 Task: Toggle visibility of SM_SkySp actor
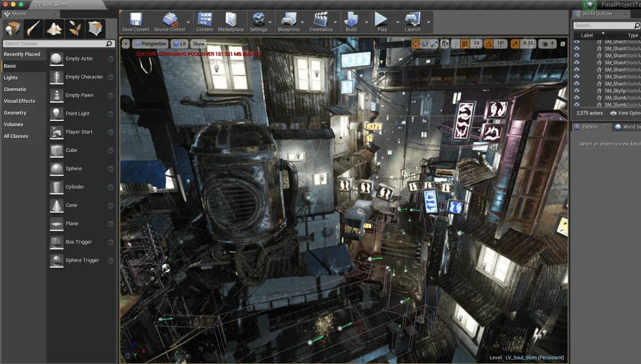[577, 90]
